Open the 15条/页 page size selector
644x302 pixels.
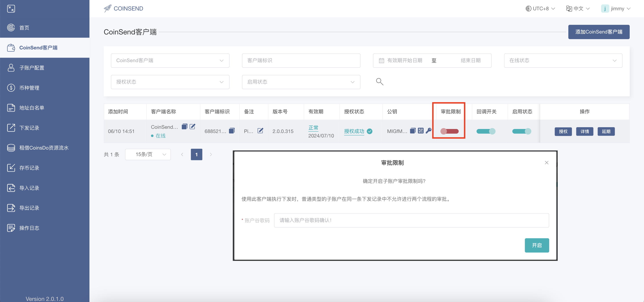148,154
